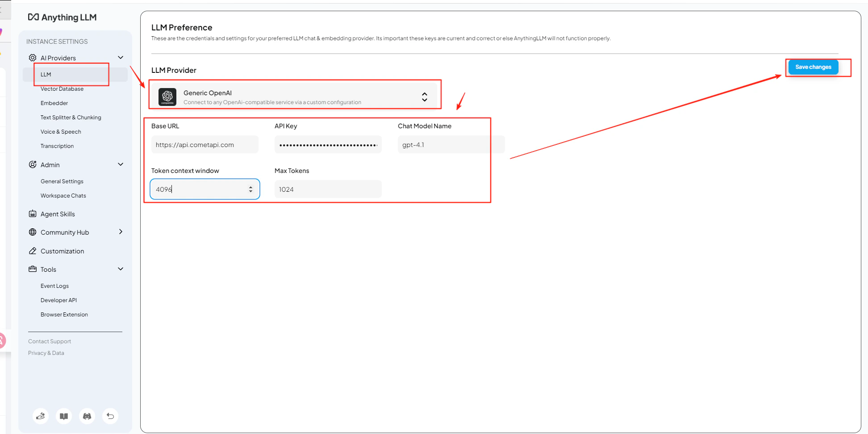The image size is (868, 434).
Task: Open the documentation via the book icon
Action: pos(63,416)
